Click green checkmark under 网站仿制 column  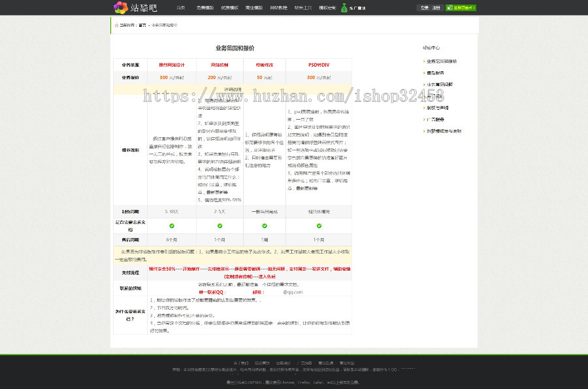click(x=220, y=226)
